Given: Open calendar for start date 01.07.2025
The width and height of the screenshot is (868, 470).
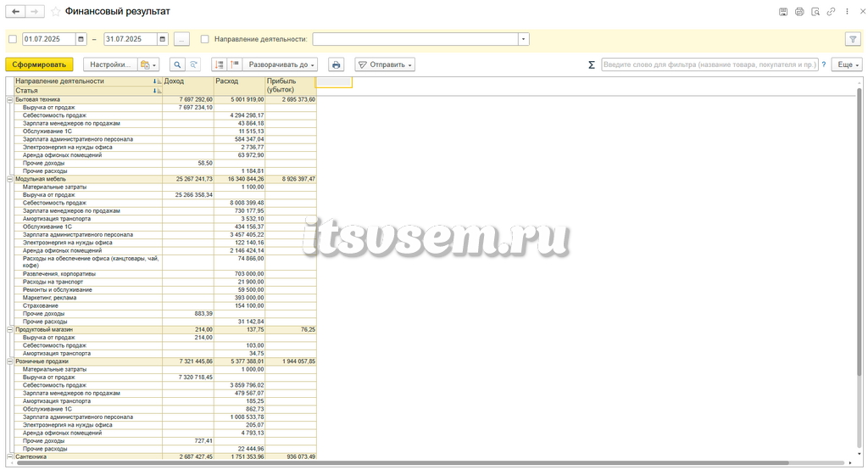Looking at the screenshot, I should (81, 39).
